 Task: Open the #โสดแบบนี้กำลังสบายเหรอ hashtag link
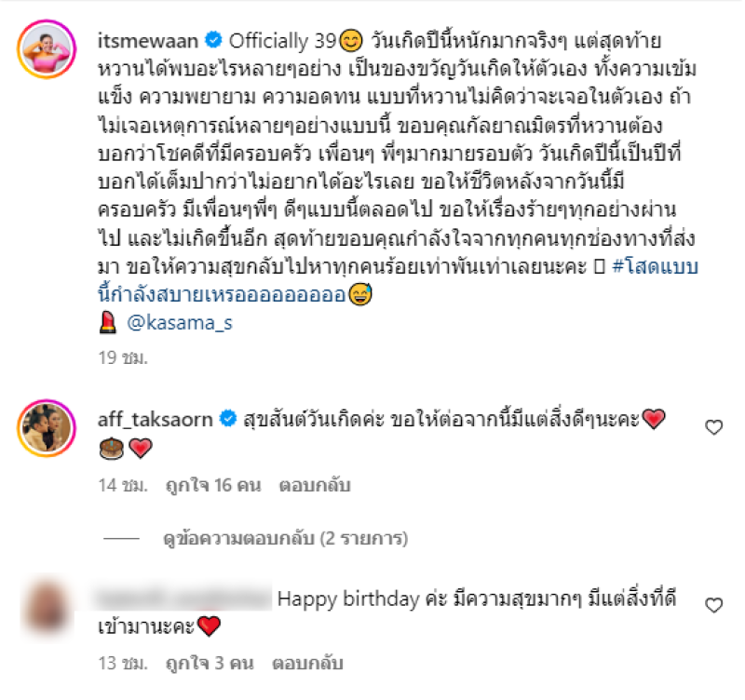(x=399, y=281)
